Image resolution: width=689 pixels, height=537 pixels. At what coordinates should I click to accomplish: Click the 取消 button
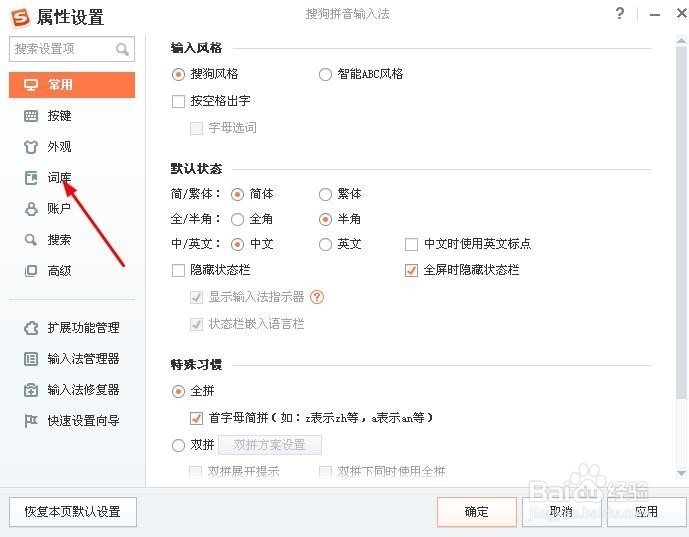pos(561,512)
